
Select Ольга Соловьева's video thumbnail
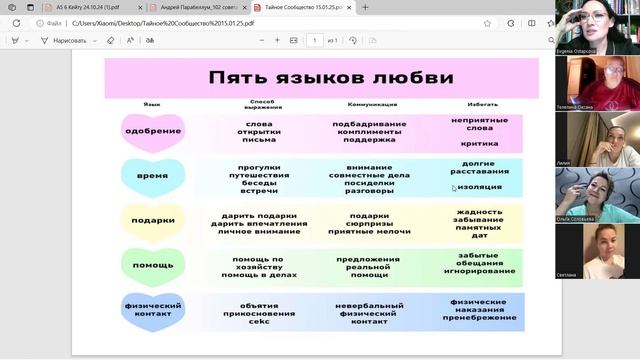tap(598, 195)
